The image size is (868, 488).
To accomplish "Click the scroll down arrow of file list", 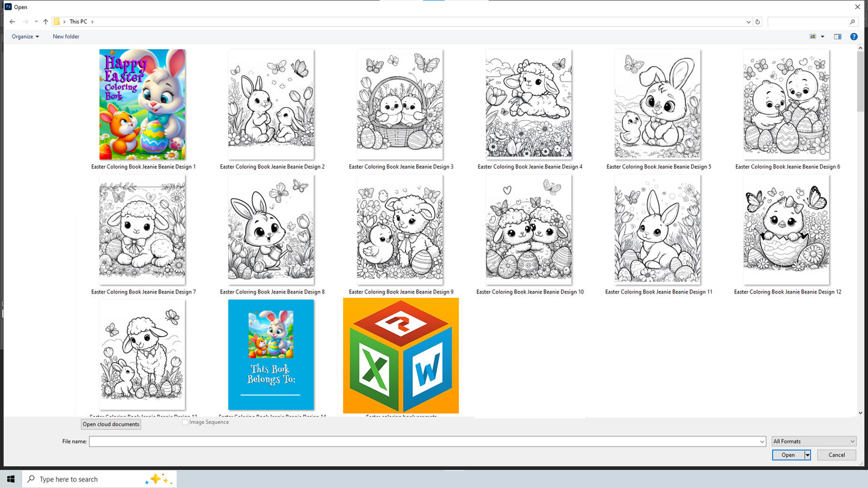I will click(x=860, y=413).
